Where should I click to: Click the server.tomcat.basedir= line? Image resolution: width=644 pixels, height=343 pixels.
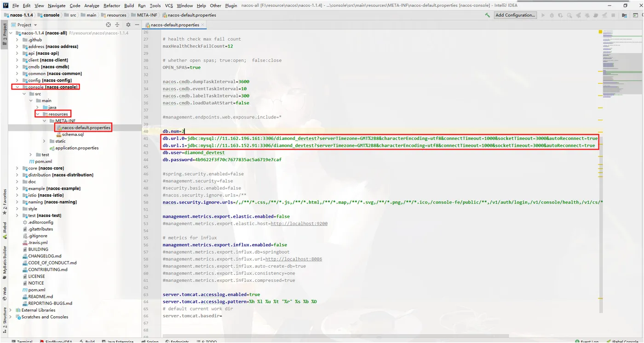point(192,316)
